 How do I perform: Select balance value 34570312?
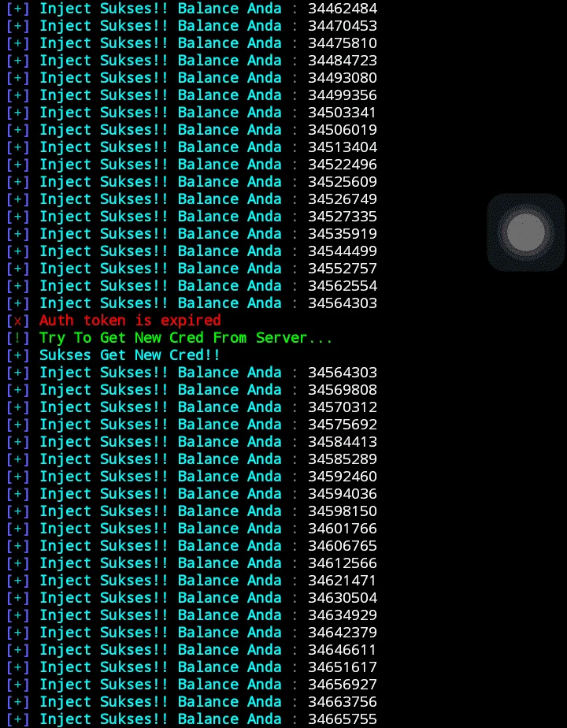pos(343,407)
